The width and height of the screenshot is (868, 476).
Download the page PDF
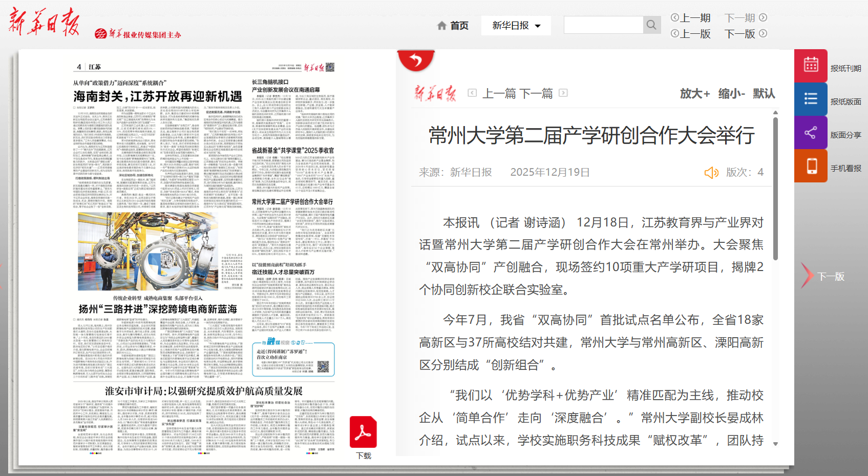click(363, 433)
